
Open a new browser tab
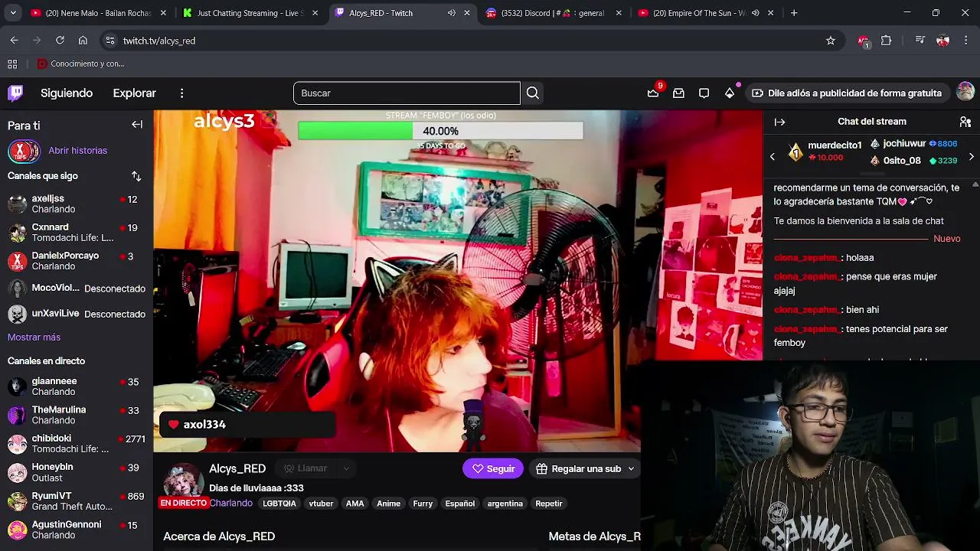[794, 13]
